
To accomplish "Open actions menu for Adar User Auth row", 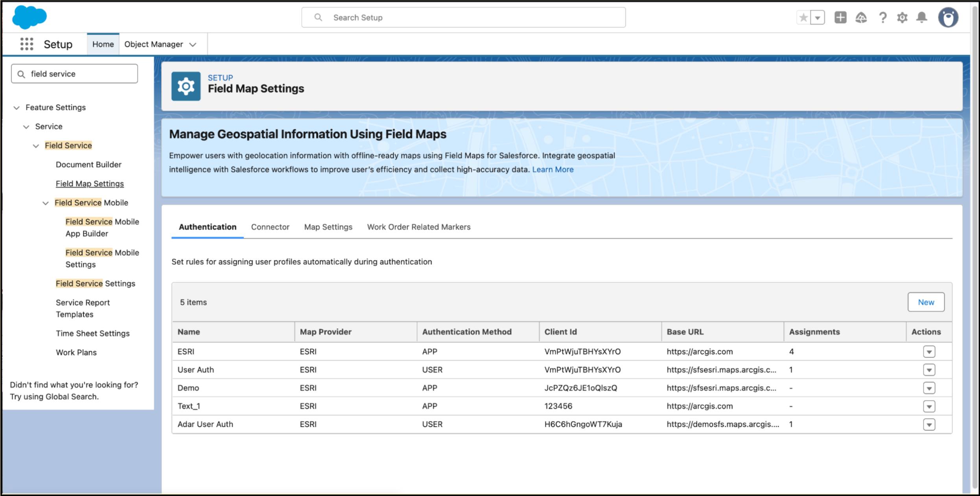I will point(929,424).
